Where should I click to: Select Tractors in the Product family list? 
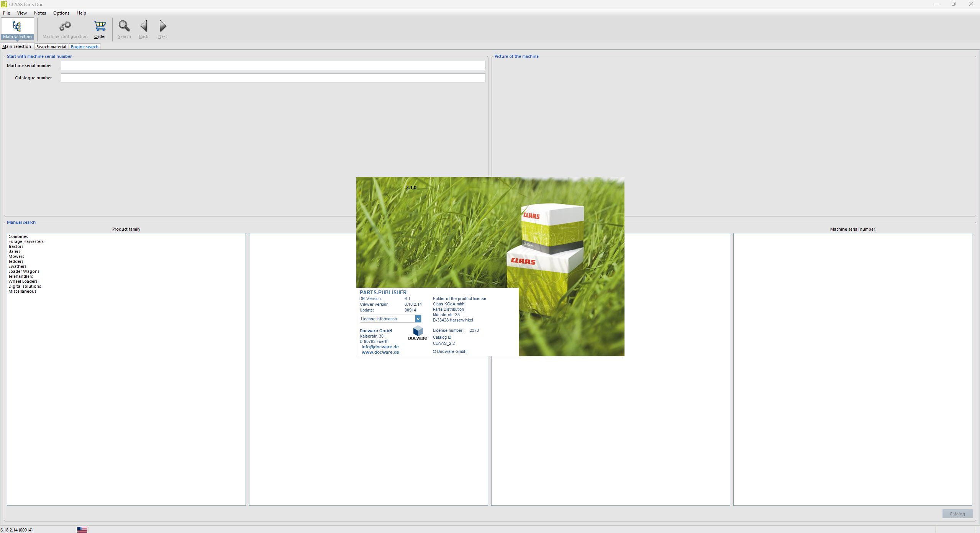(15, 246)
